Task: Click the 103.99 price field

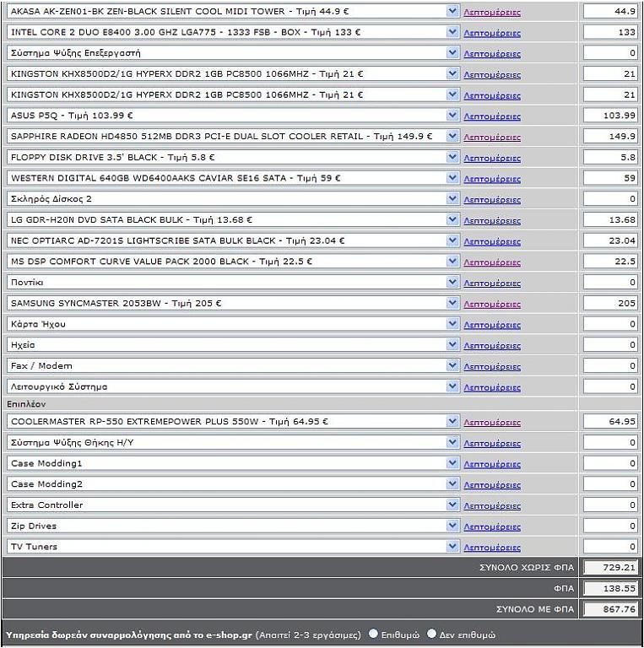Action: [x=610, y=116]
